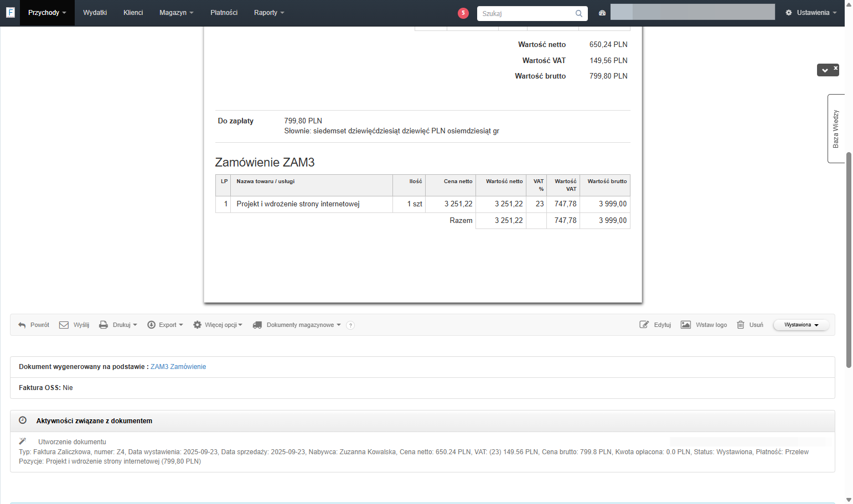Go back using the Powrót arrow
The image size is (853, 504).
[x=34, y=325]
